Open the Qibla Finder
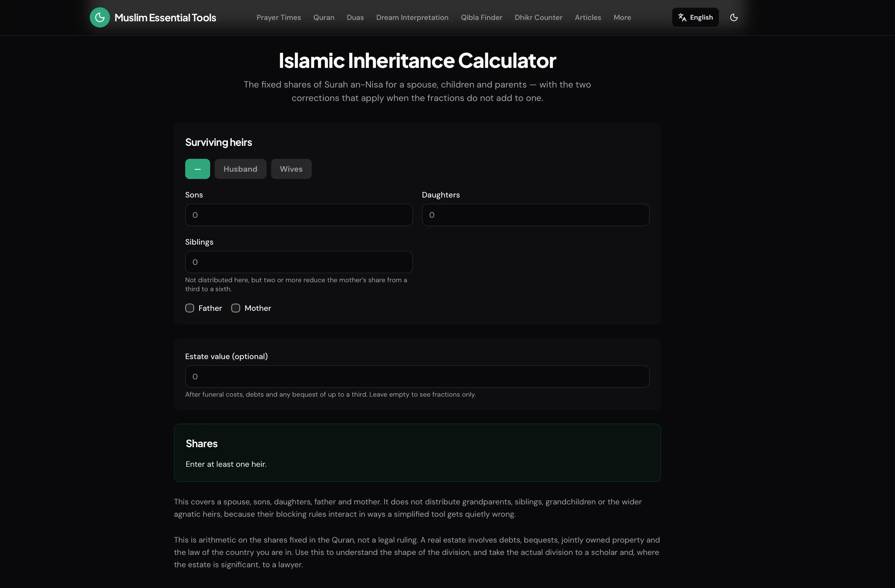This screenshot has width=895, height=588. (481, 17)
